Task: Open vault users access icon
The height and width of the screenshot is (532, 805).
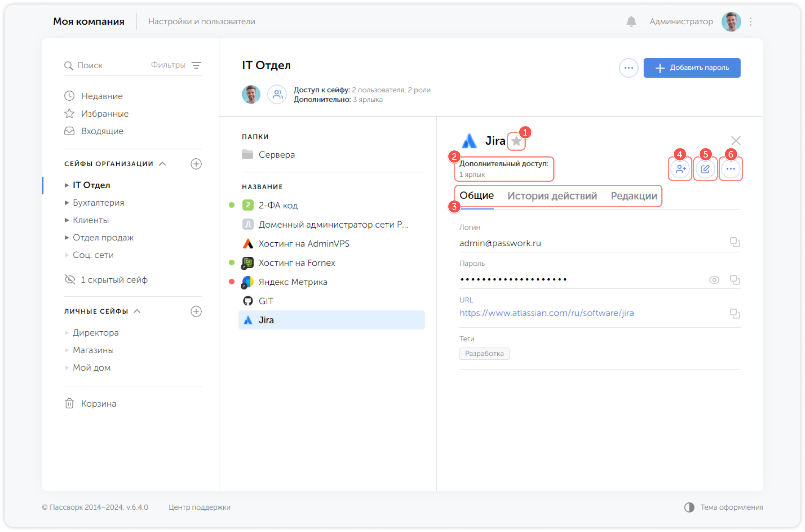Action: [277, 94]
